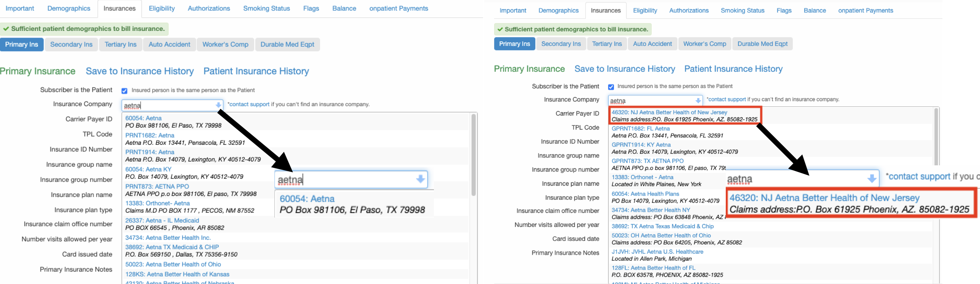
Task: Click Insurance Company field in the left screenshot
Action: pyautogui.click(x=172, y=105)
